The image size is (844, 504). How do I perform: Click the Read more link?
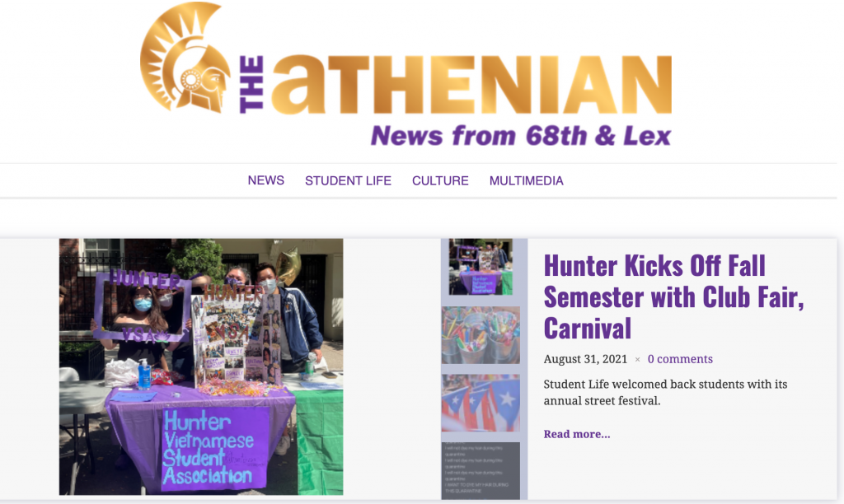pos(577,434)
